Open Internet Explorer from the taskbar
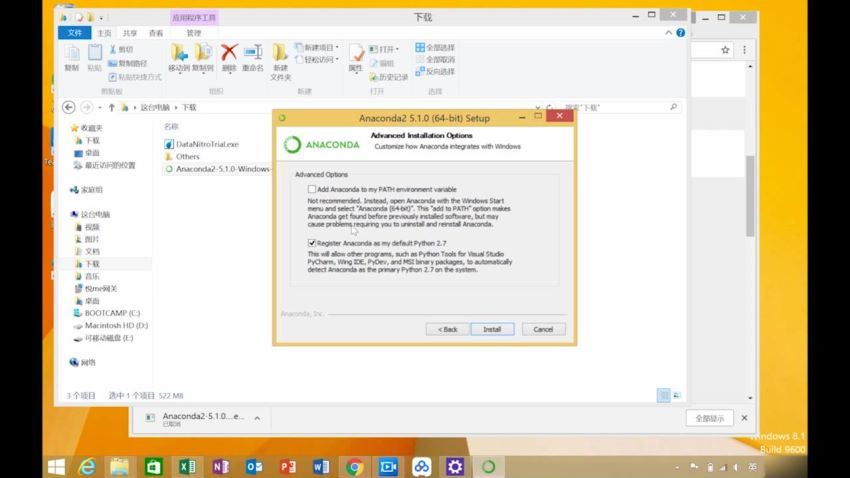Image resolution: width=850 pixels, height=478 pixels. click(x=87, y=467)
